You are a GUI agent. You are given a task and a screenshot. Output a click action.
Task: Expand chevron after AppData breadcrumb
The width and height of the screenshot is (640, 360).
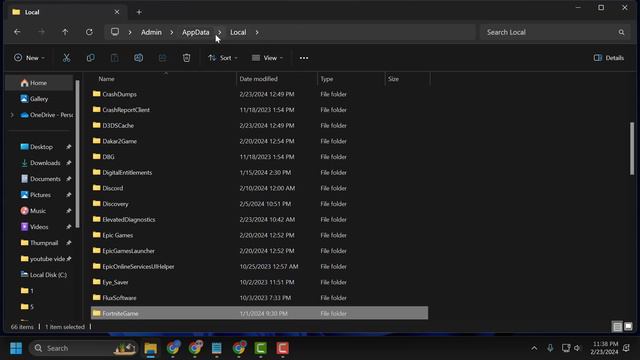click(x=220, y=32)
